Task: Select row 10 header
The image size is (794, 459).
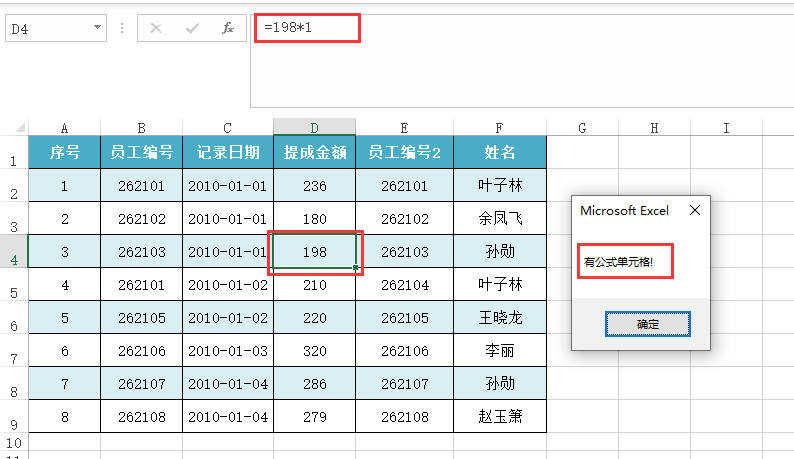Action: 14,442
